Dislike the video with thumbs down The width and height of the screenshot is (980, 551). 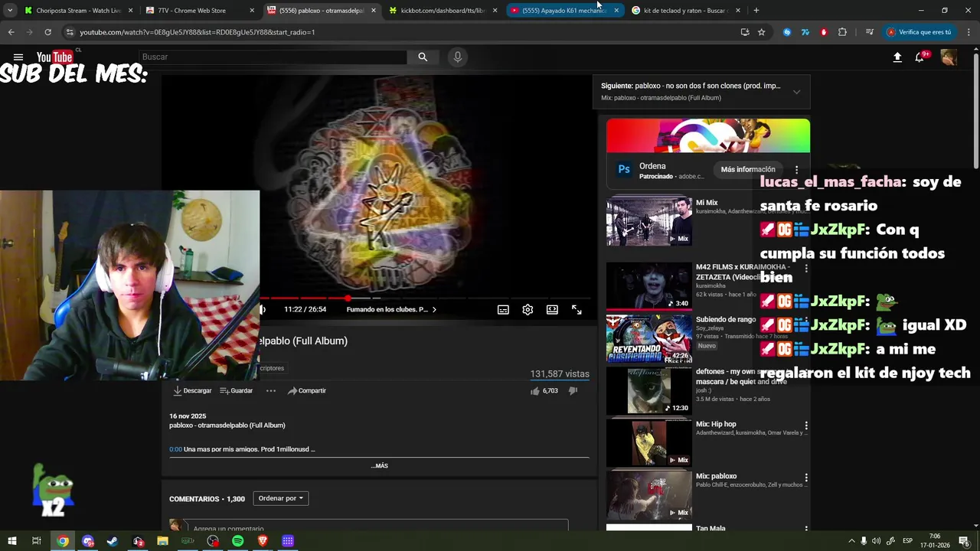(573, 390)
